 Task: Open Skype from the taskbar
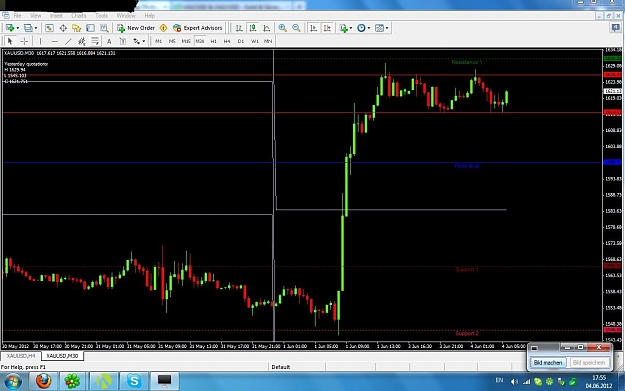pyautogui.click(x=134, y=381)
